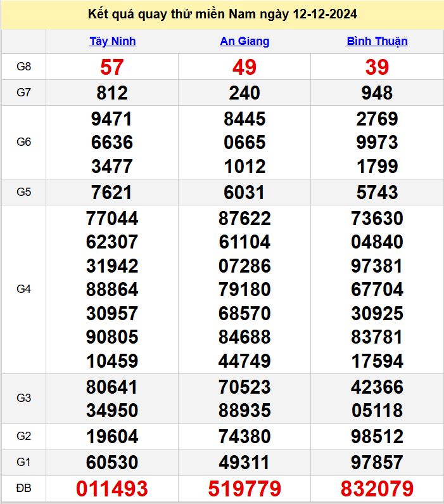
Task: Click the G4 number 44749
Action: (244, 361)
